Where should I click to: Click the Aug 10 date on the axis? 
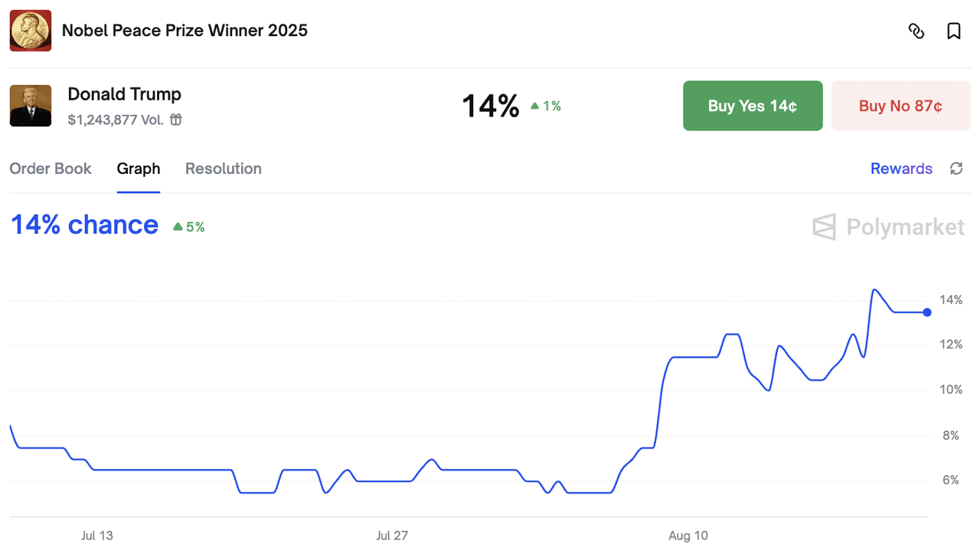688,536
